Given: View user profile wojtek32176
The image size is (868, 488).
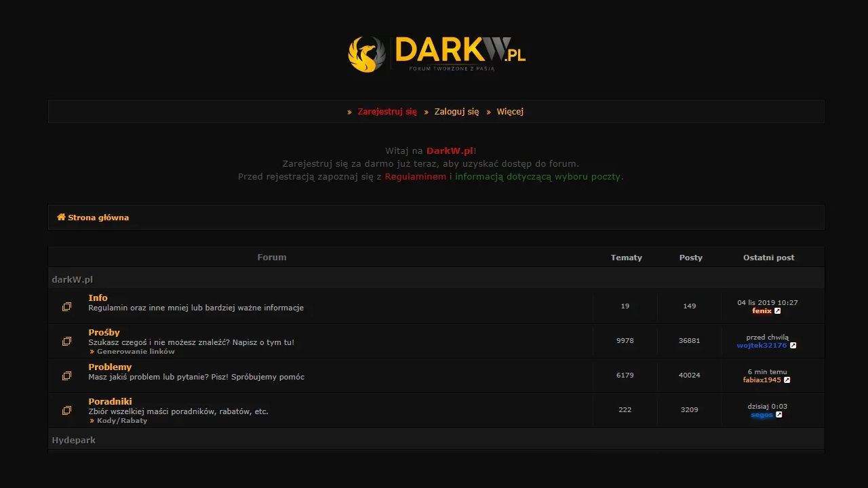Looking at the screenshot, I should (x=762, y=346).
